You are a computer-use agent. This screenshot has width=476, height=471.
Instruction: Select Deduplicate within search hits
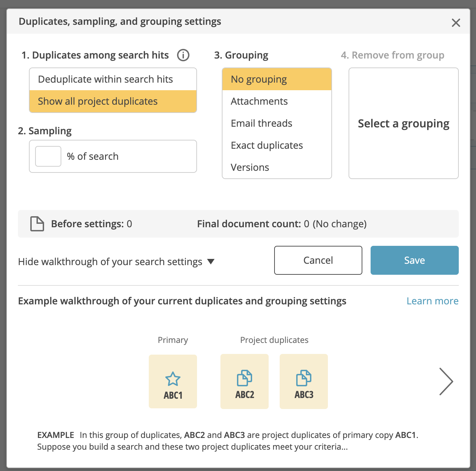coord(113,79)
